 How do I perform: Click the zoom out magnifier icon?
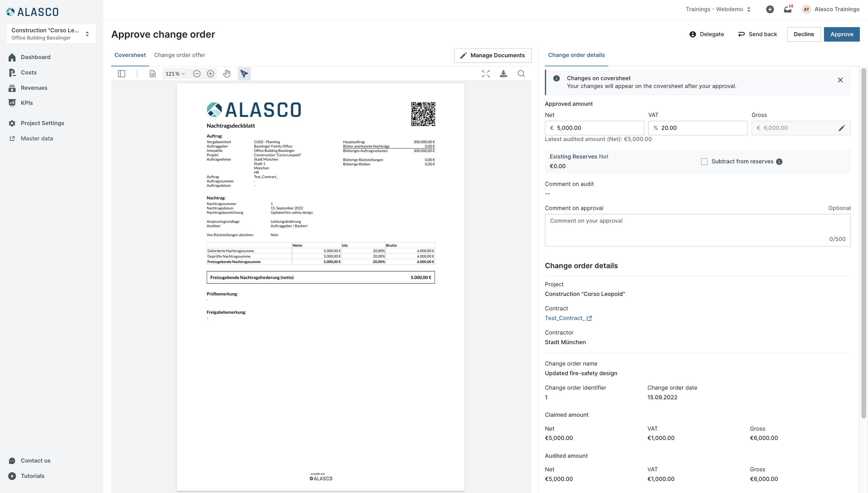pos(197,74)
